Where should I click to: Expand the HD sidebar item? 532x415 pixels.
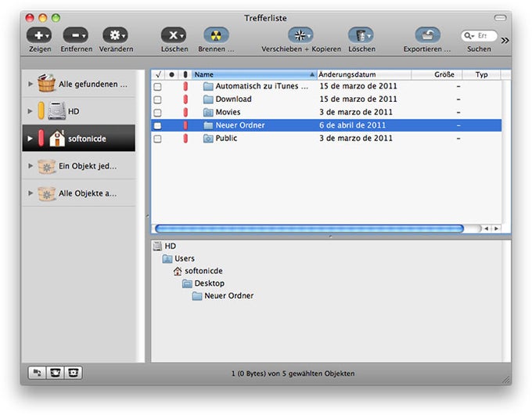tap(31, 111)
